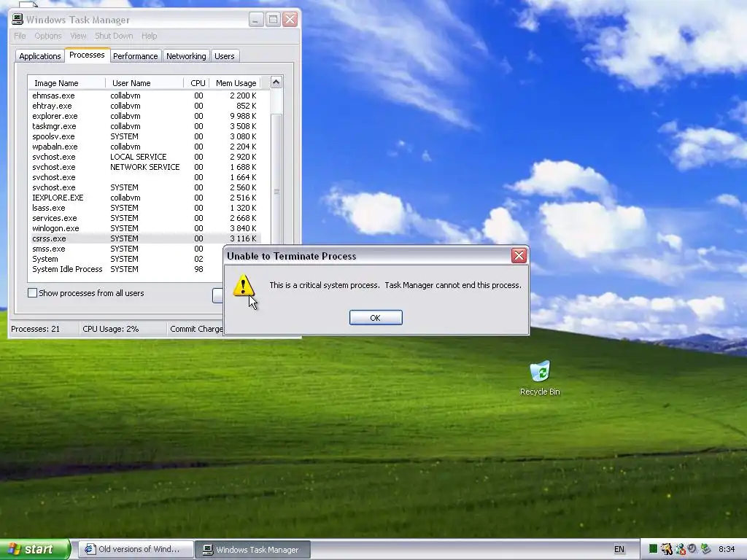Click the Windows activation keys tray icon
The image size is (747, 560).
pos(667,549)
